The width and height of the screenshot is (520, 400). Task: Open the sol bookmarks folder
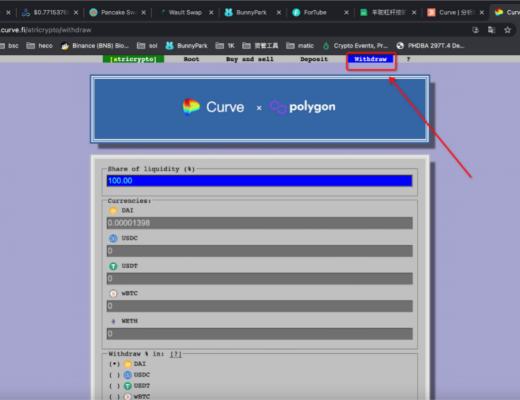click(x=147, y=46)
